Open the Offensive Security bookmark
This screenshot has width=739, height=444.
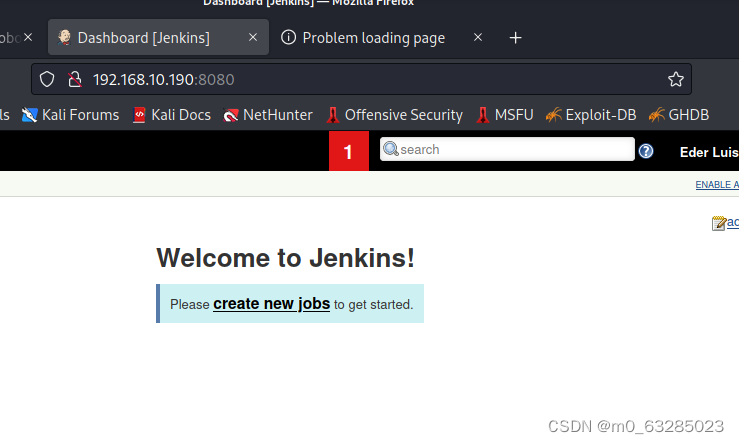point(394,115)
